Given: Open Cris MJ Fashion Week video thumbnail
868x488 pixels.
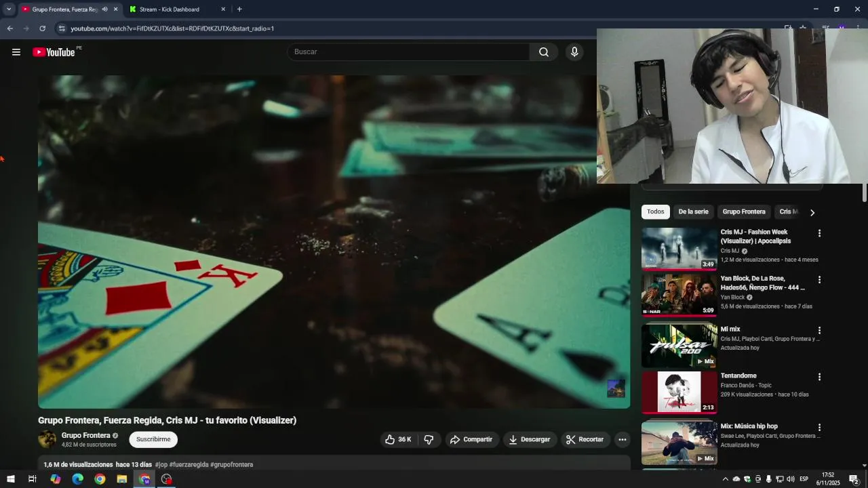Looking at the screenshot, I should pos(679,248).
